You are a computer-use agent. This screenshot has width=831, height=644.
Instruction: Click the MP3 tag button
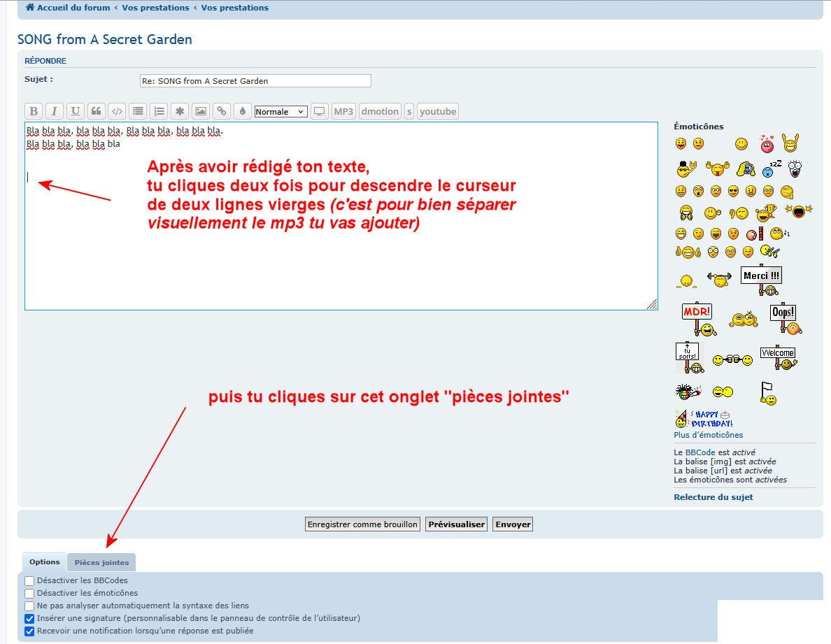[x=343, y=111]
